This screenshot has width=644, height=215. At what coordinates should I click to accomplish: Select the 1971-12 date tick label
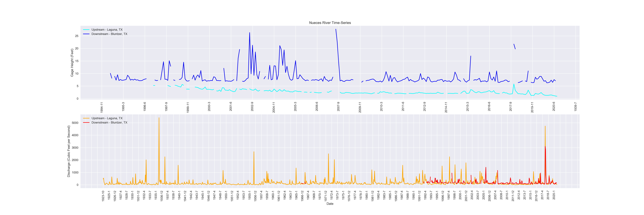[x=326, y=196]
